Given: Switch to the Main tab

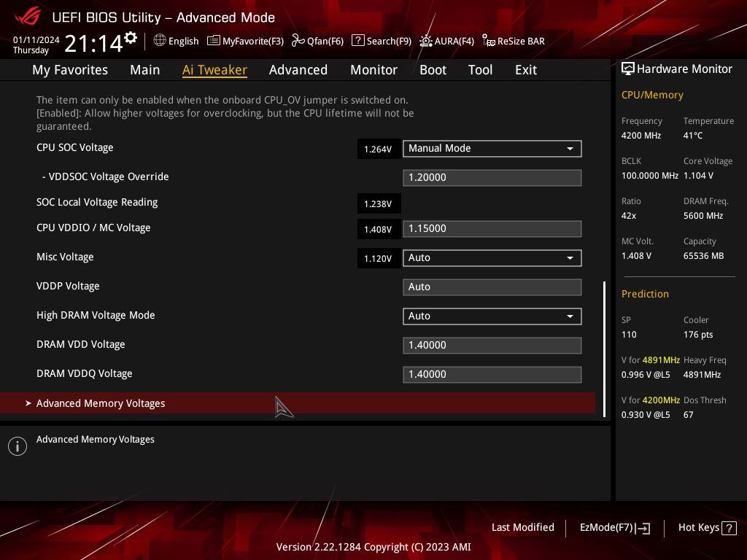Looking at the screenshot, I should tap(145, 70).
